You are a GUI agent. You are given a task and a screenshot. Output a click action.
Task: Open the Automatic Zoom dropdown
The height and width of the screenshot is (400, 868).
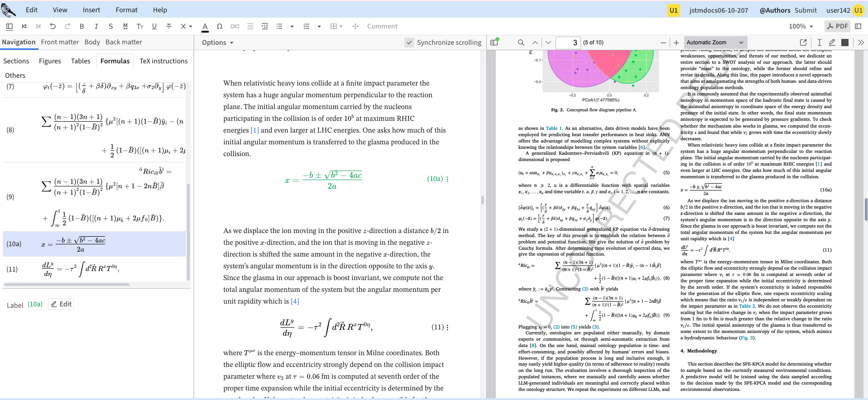point(715,43)
